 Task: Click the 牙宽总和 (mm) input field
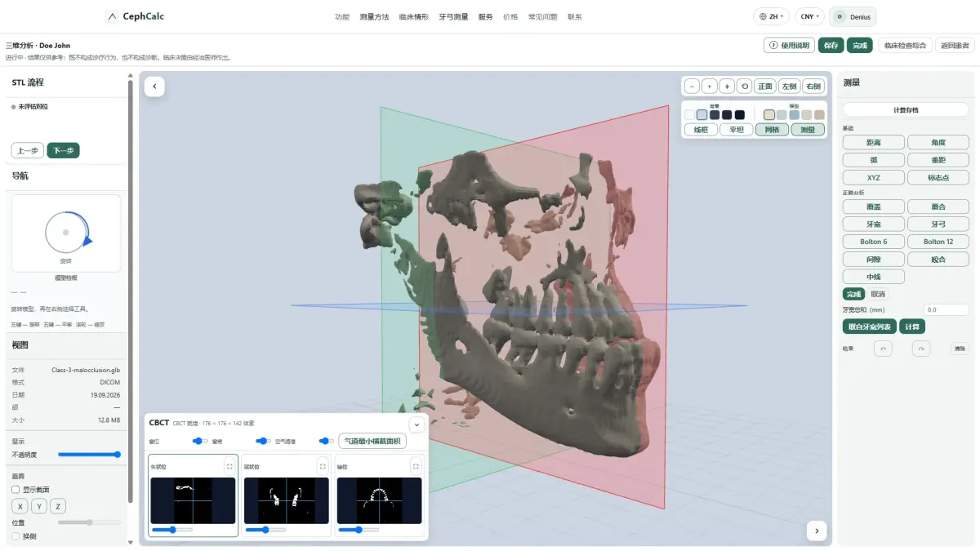pyautogui.click(x=946, y=310)
